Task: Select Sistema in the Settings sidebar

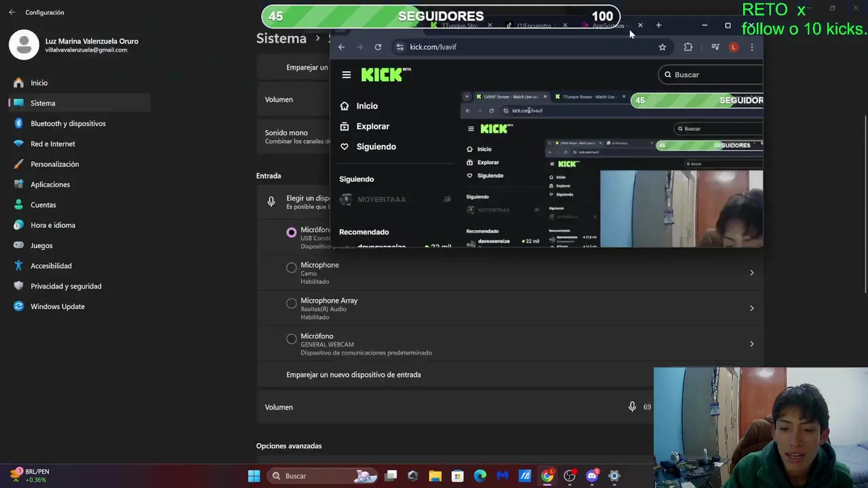Action: pos(80,103)
